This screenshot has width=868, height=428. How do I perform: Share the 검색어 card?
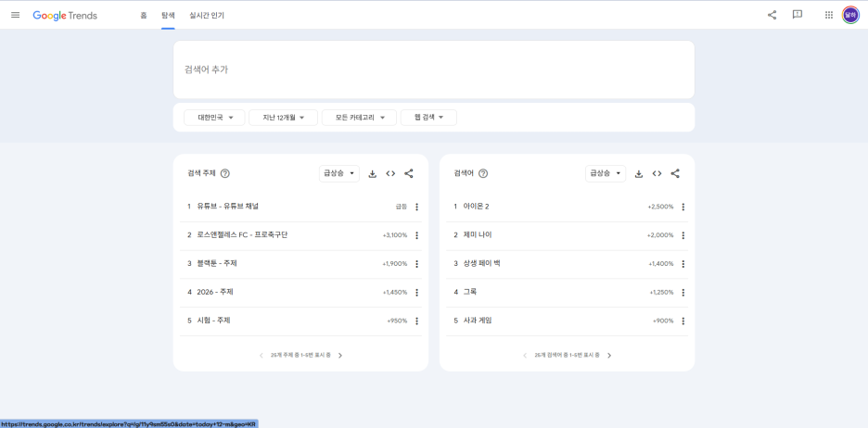675,173
